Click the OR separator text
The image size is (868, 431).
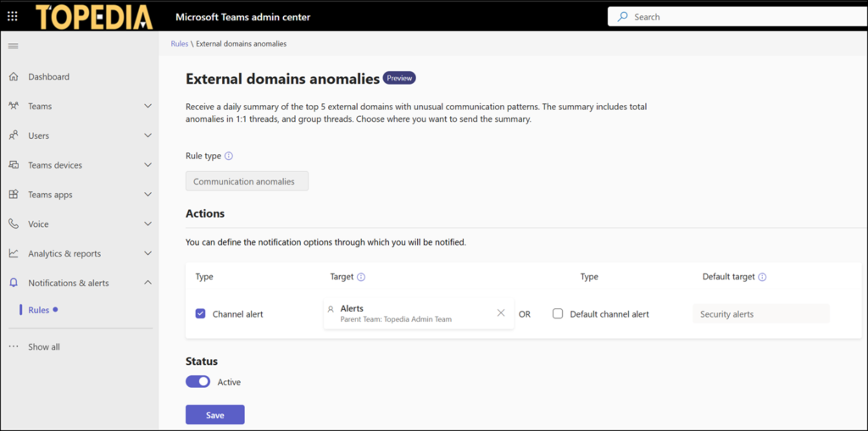[x=524, y=314]
